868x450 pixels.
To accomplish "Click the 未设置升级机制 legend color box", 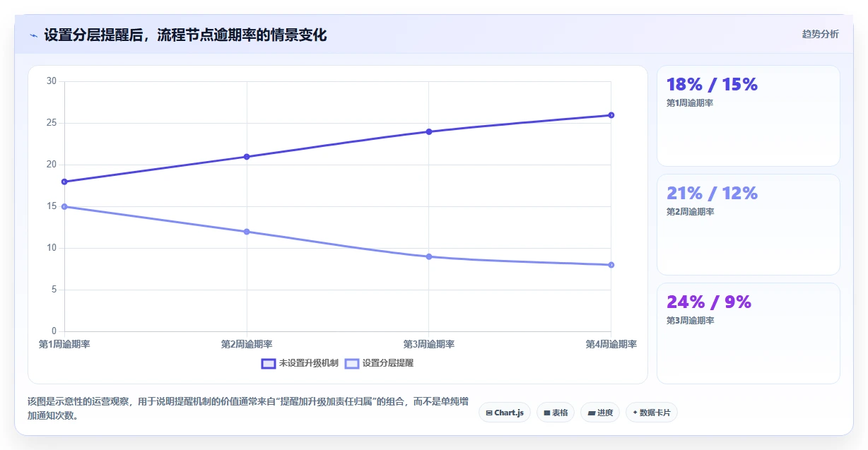I will pos(269,363).
